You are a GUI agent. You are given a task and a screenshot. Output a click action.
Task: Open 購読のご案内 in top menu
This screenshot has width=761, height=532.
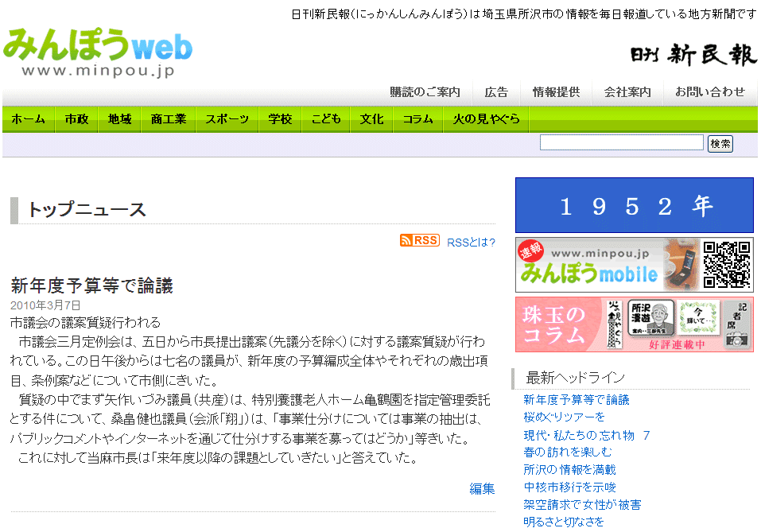(425, 92)
